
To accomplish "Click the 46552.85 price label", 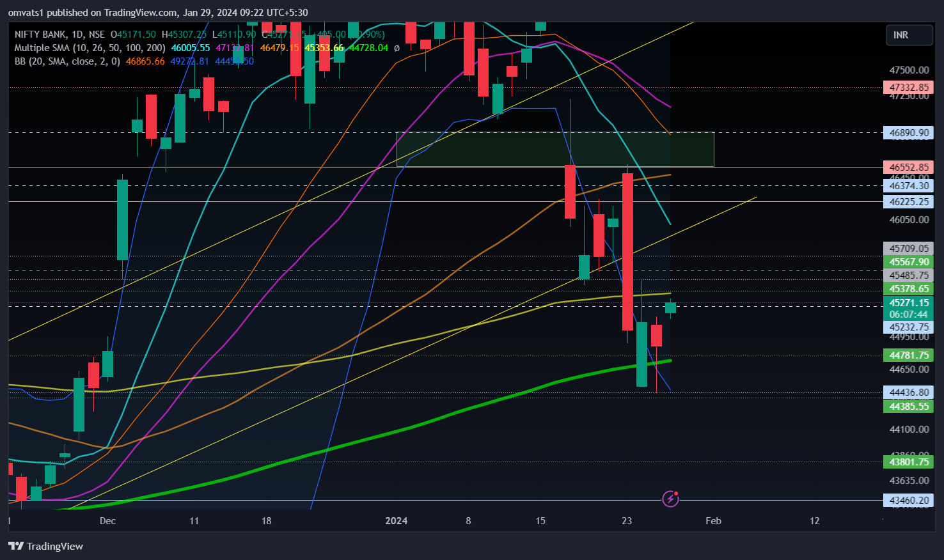I will pyautogui.click(x=909, y=167).
